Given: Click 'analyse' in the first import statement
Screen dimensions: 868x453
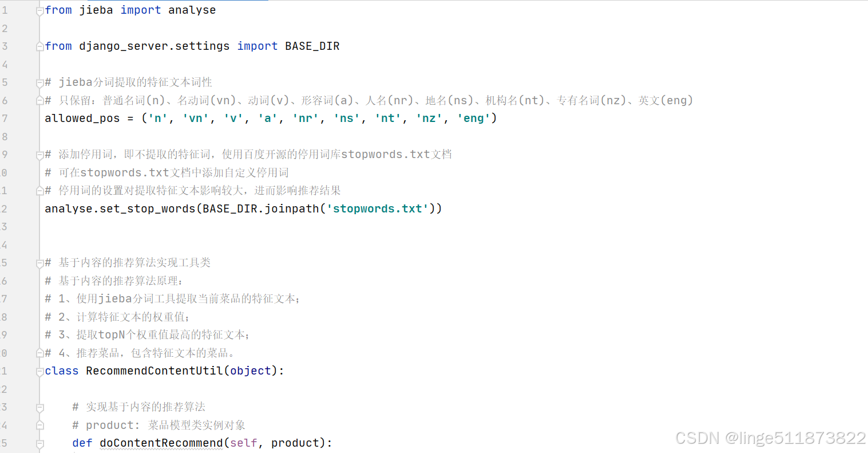Looking at the screenshot, I should [x=192, y=10].
